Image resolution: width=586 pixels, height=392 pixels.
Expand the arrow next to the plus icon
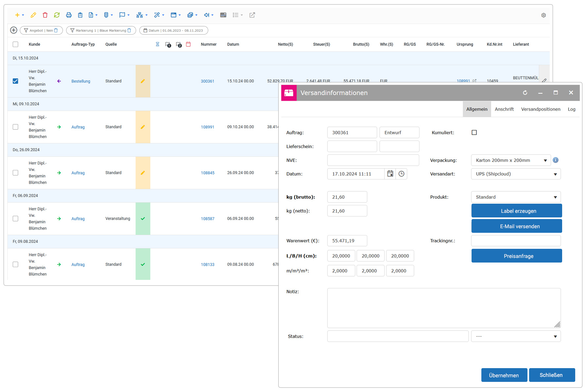(x=23, y=15)
